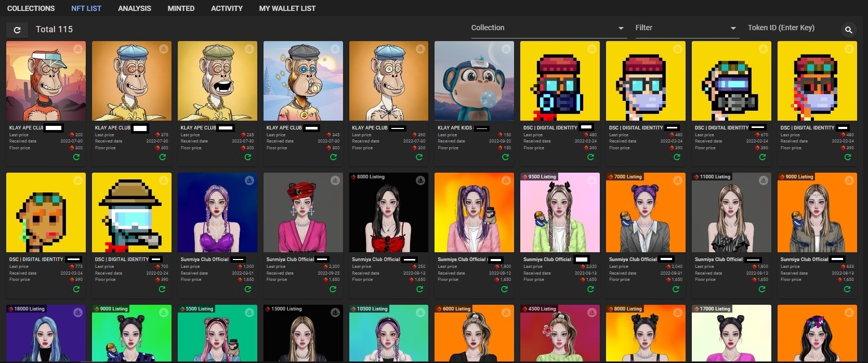
Task: Refresh Klay Ape card with last price 345
Action: coord(333,157)
